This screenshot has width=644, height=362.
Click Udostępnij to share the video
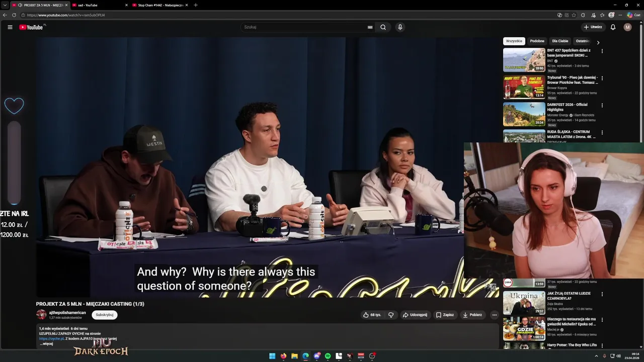[415, 315]
